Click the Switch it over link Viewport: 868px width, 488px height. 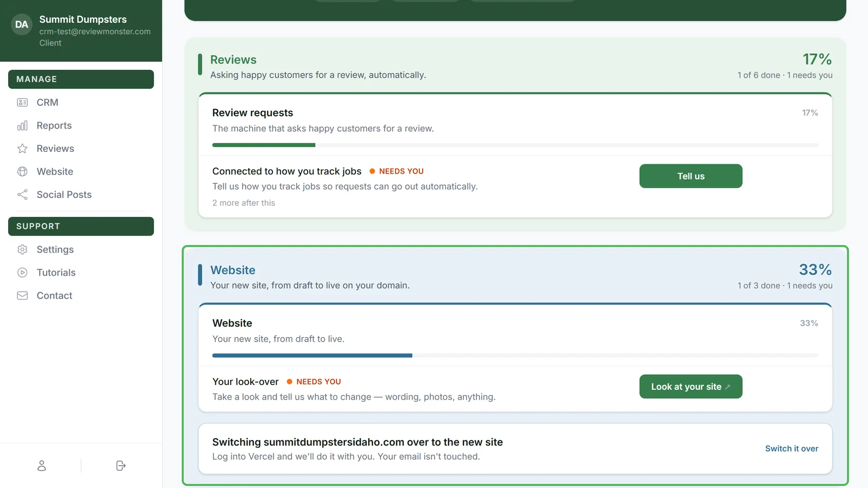792,448
